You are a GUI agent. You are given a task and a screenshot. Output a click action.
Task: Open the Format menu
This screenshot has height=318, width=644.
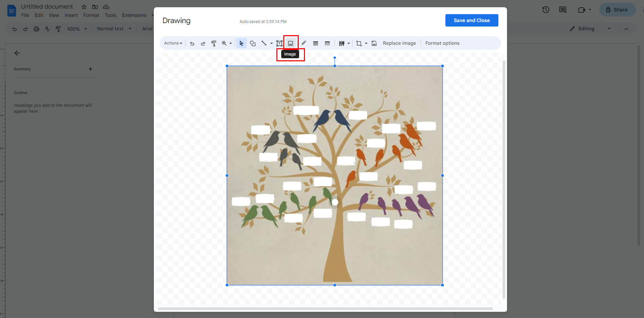[91, 16]
